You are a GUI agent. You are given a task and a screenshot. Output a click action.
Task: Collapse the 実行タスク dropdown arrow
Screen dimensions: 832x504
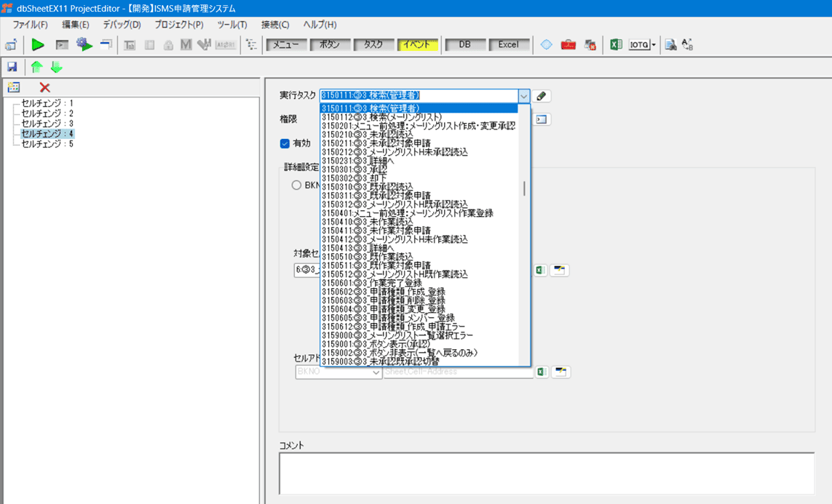pyautogui.click(x=523, y=96)
